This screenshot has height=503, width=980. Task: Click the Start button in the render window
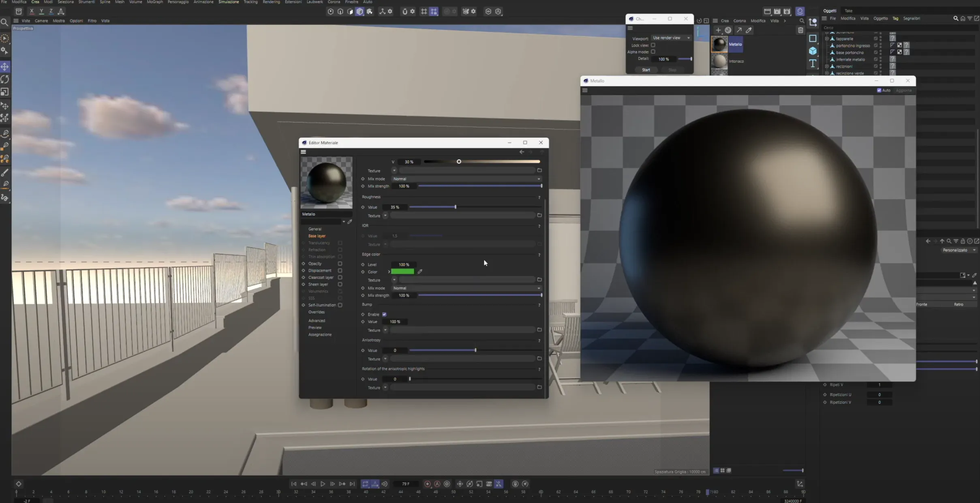pyautogui.click(x=646, y=70)
